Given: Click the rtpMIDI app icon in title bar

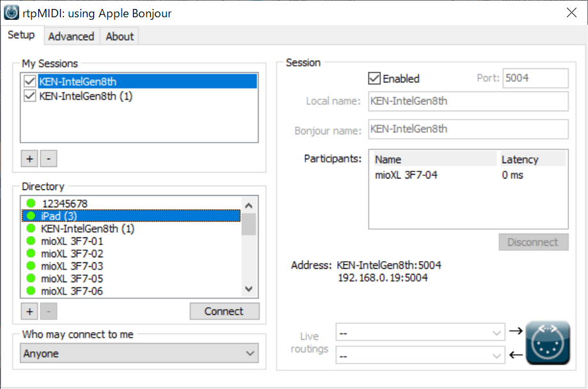Looking at the screenshot, I should 12,12.
